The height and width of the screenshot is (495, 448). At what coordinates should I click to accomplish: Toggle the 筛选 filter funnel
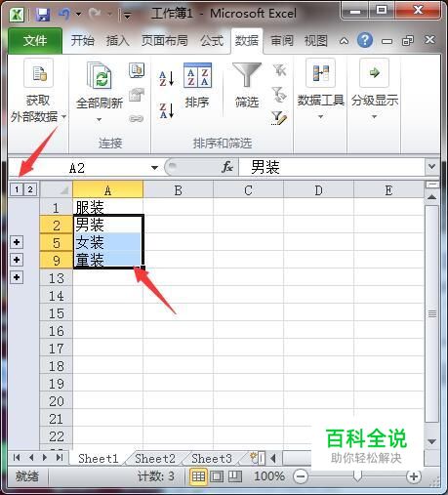point(247,85)
